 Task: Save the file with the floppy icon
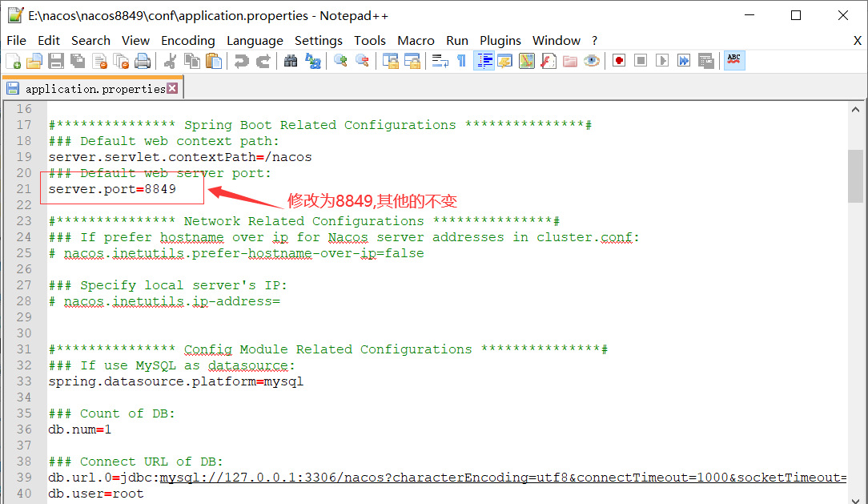56,61
